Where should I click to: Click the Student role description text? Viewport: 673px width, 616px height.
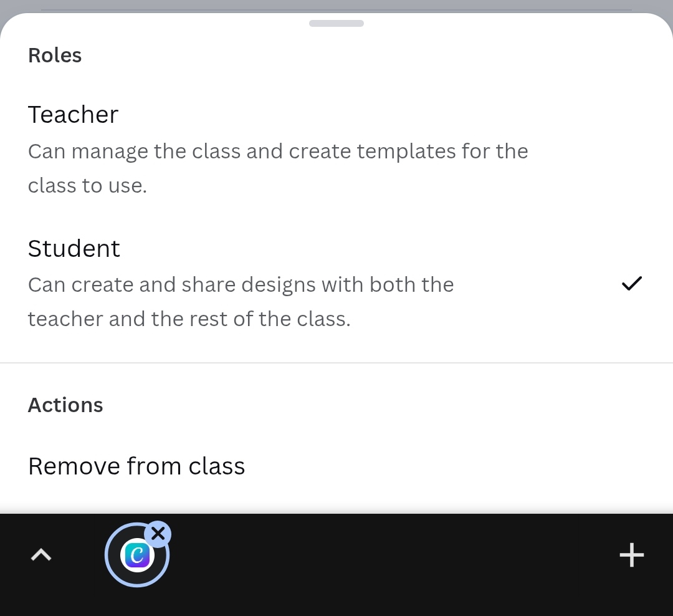(x=241, y=285)
